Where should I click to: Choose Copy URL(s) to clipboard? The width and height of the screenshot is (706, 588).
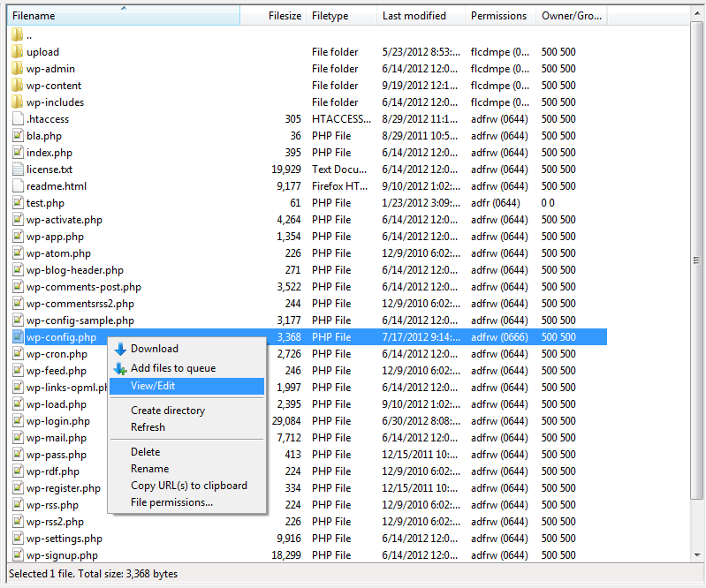186,486
